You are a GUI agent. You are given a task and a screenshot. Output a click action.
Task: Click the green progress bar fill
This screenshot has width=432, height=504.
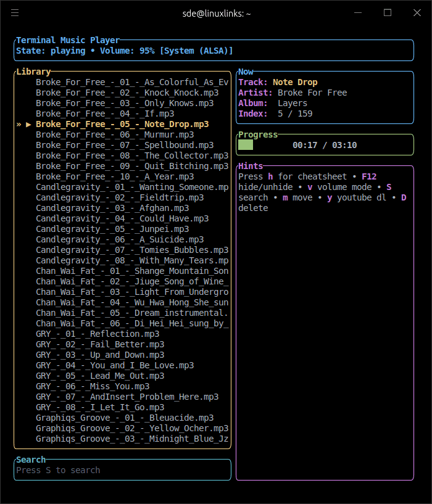pyautogui.click(x=246, y=145)
